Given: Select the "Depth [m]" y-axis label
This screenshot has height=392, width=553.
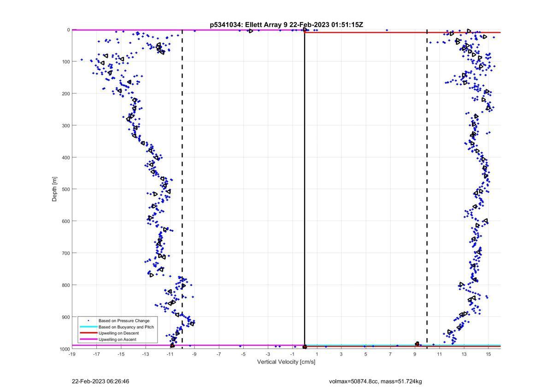Looking at the screenshot, I should pyautogui.click(x=55, y=189).
